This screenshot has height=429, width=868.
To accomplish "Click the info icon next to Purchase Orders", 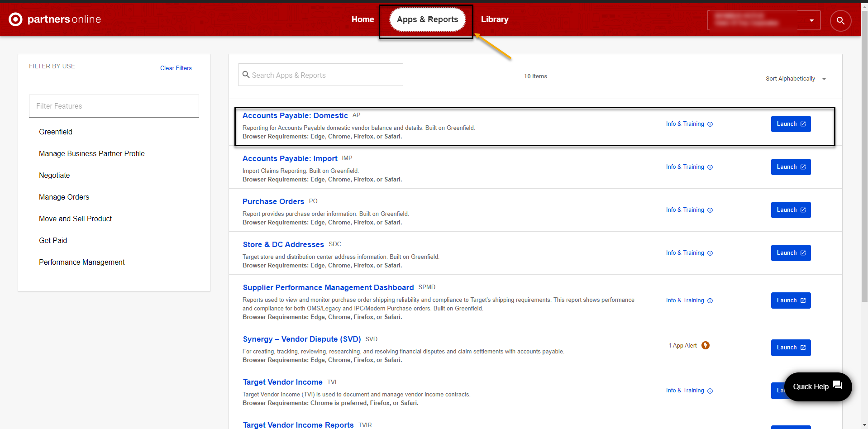I will click(x=710, y=210).
